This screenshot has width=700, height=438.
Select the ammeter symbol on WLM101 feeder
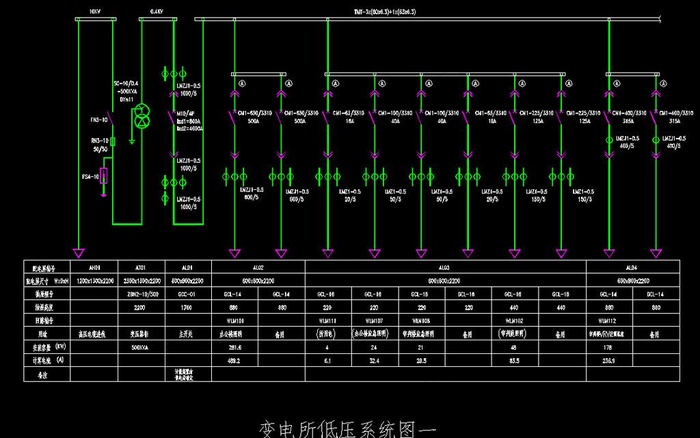[242, 83]
